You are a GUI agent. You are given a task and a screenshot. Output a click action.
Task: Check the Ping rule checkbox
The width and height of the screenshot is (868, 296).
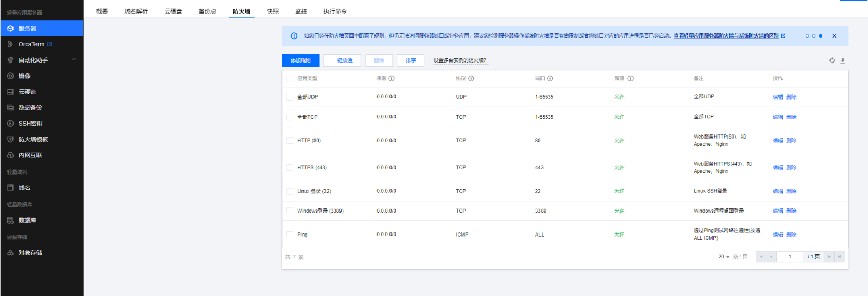[x=290, y=235]
